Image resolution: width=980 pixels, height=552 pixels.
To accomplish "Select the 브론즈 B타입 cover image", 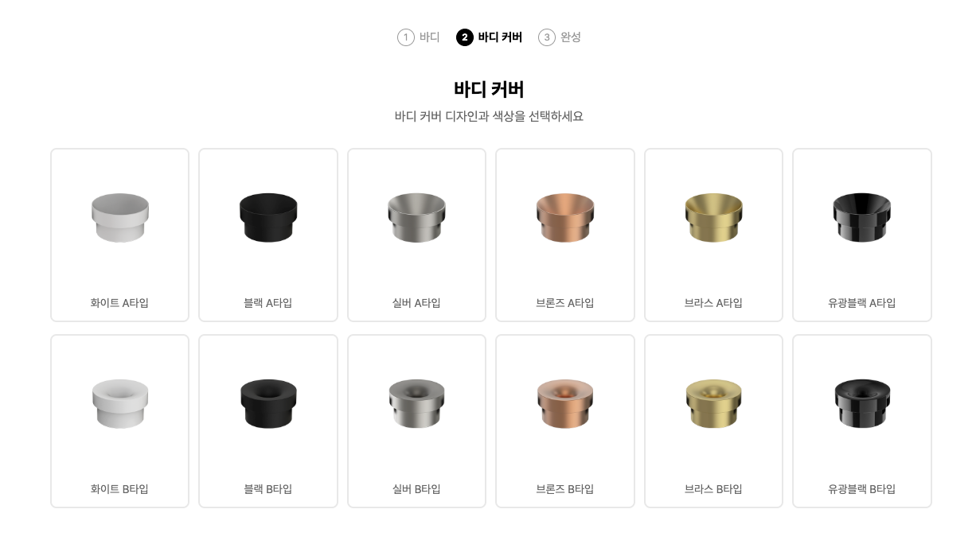I will [565, 404].
